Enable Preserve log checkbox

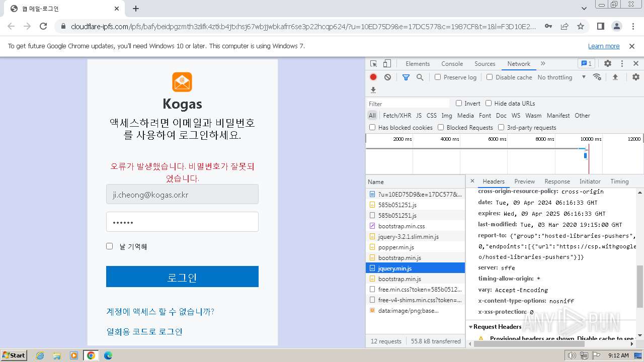coord(438,77)
